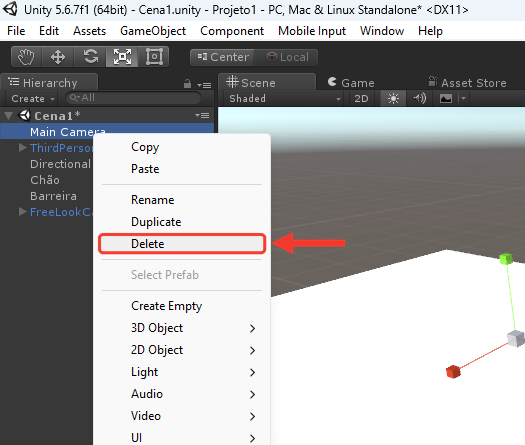Click the green Y-axis scale handle

pyautogui.click(x=506, y=259)
